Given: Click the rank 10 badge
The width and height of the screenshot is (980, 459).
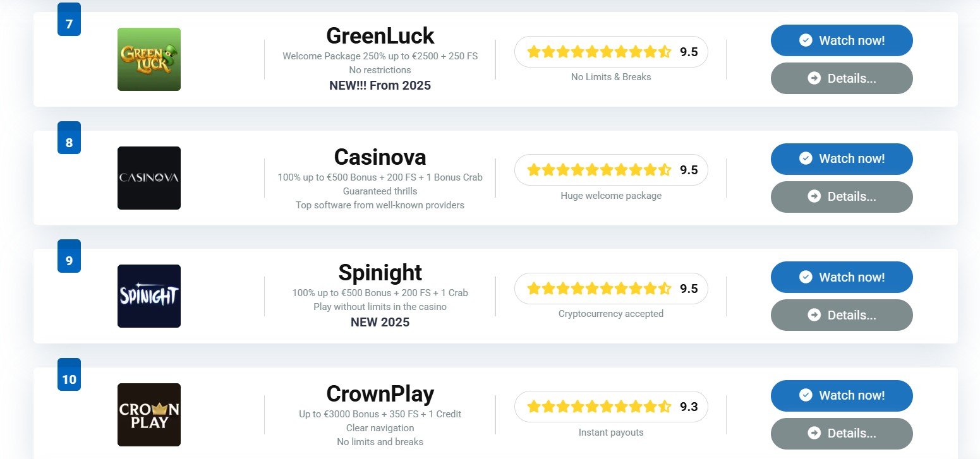Looking at the screenshot, I should [x=69, y=374].
